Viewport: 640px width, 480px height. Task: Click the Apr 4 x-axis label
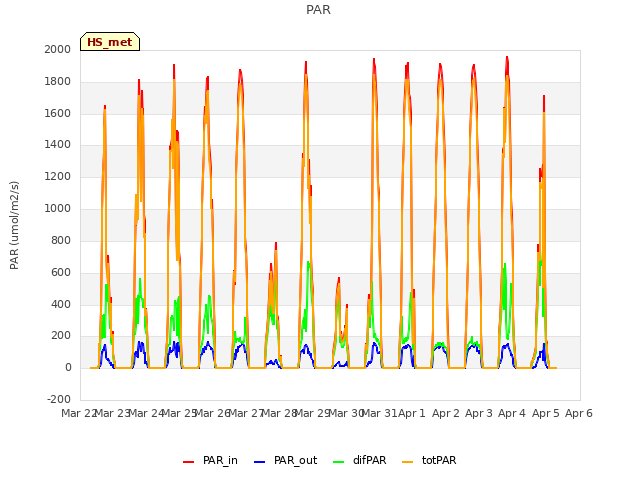[512, 413]
